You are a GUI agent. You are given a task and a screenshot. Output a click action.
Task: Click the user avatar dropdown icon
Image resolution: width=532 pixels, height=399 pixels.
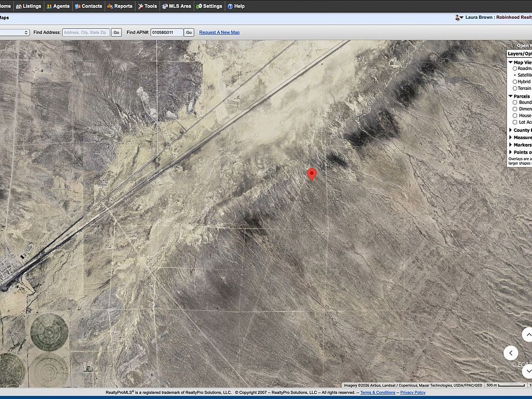coord(459,18)
